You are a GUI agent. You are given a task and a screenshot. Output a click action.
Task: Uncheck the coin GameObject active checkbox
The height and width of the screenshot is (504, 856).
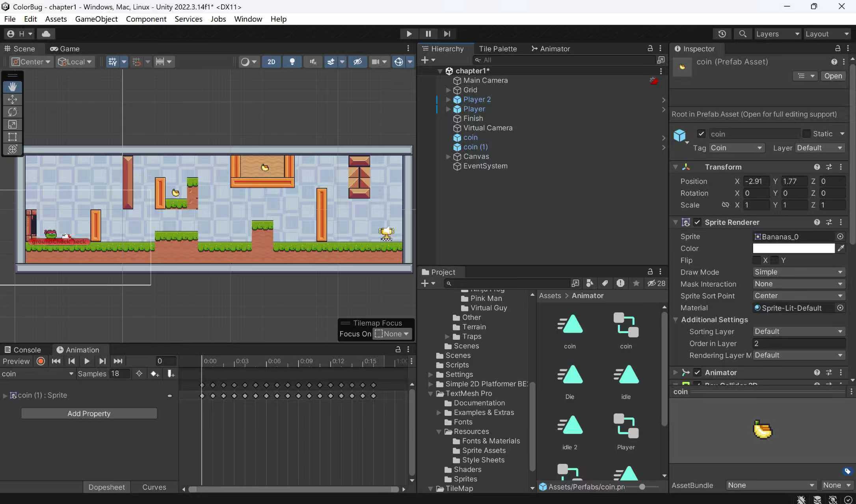tap(701, 133)
